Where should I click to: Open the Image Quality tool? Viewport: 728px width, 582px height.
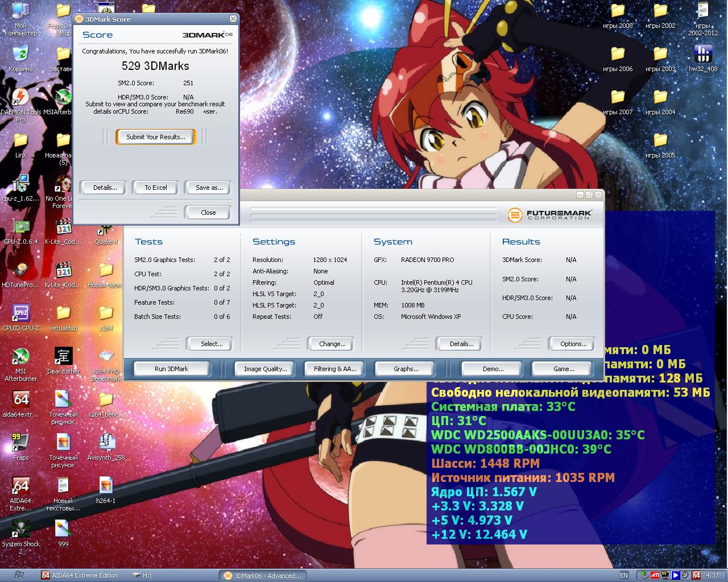tap(265, 369)
